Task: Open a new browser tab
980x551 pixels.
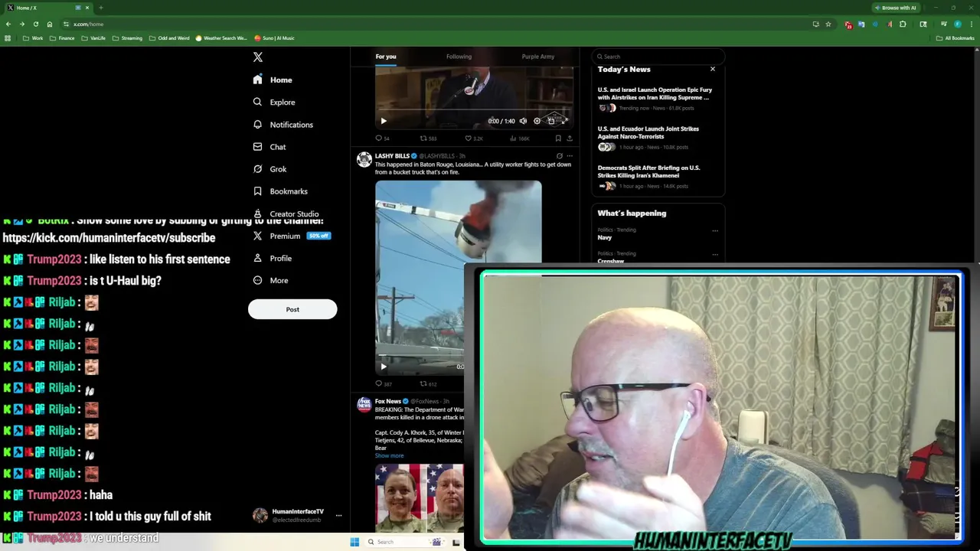Action: click(100, 8)
